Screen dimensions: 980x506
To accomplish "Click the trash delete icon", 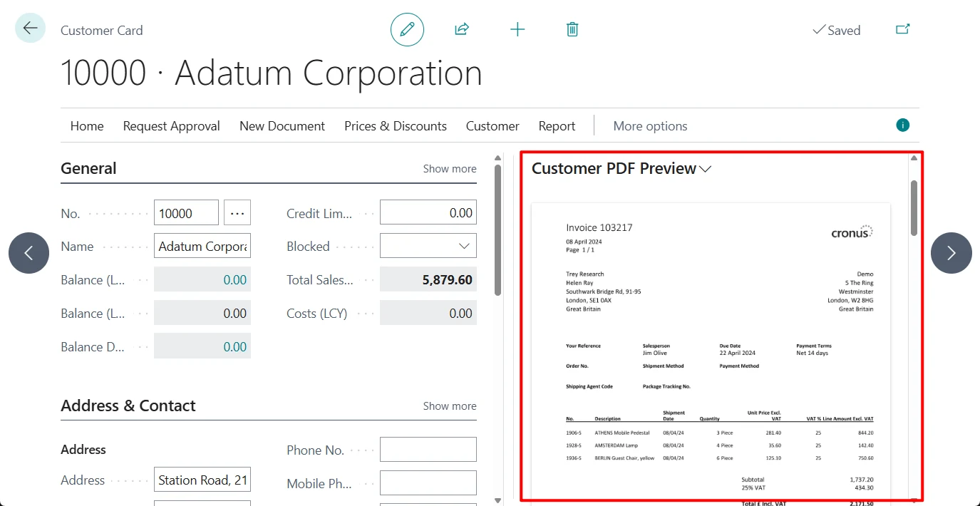I will (x=572, y=29).
